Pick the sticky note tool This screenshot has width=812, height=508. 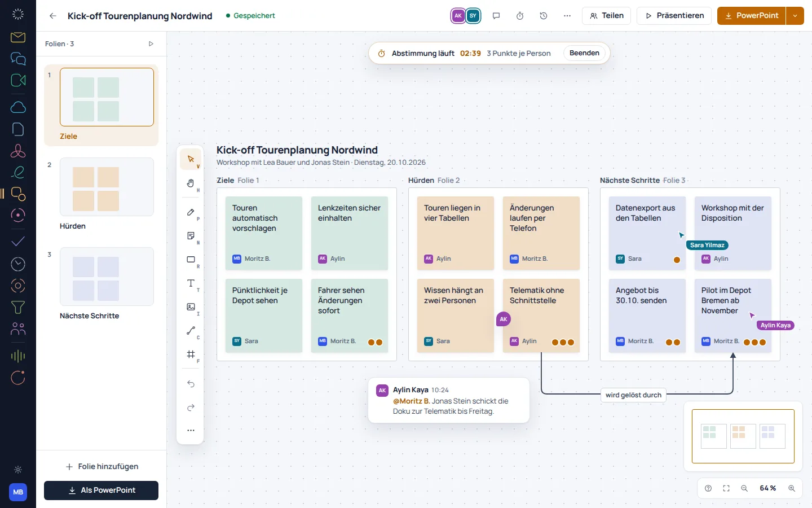pyautogui.click(x=191, y=236)
